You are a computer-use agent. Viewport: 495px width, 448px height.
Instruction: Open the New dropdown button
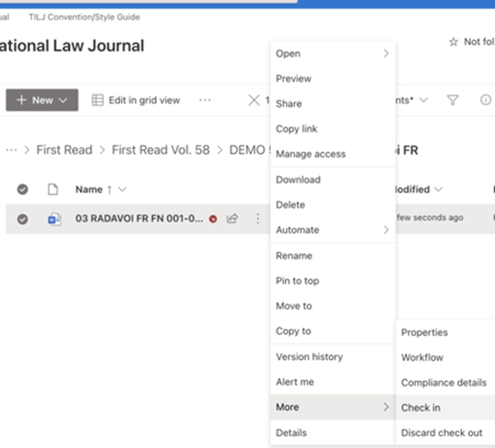pos(42,100)
